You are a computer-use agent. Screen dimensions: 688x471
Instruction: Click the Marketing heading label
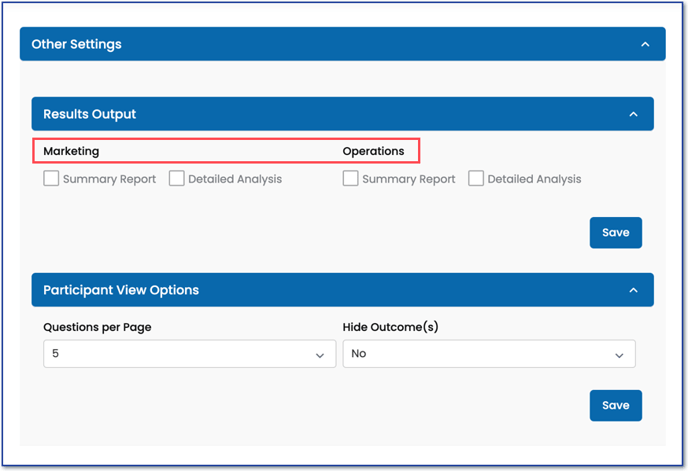pyautogui.click(x=71, y=151)
